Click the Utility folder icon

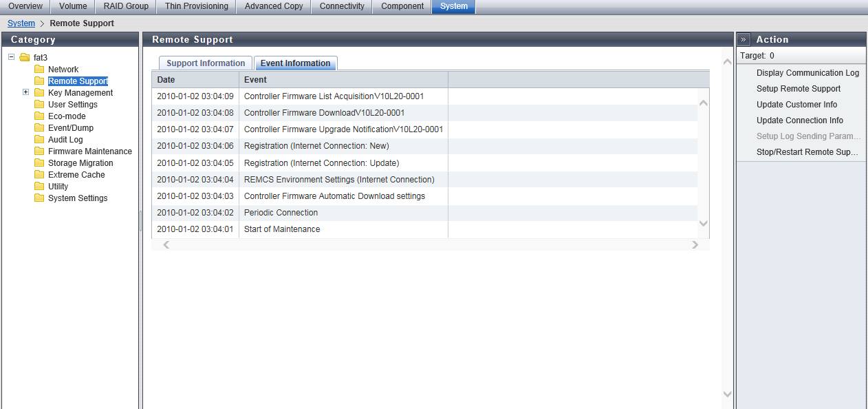pyautogui.click(x=39, y=187)
